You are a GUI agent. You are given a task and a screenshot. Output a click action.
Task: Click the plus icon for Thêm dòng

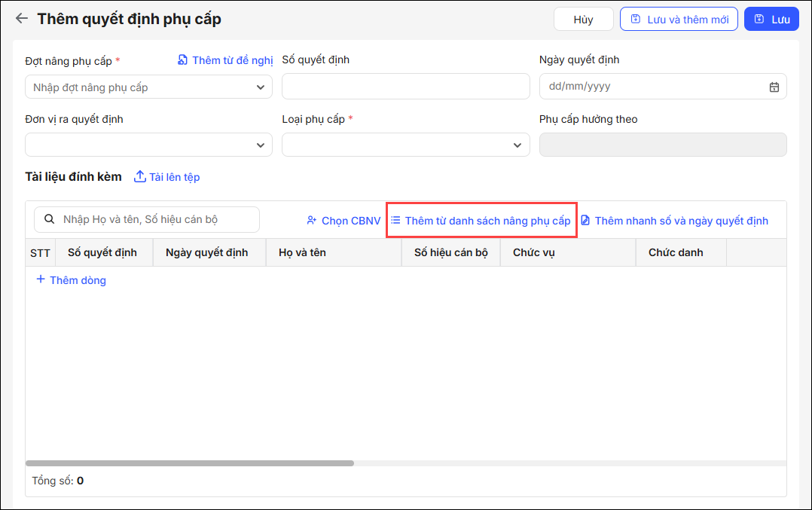point(41,279)
